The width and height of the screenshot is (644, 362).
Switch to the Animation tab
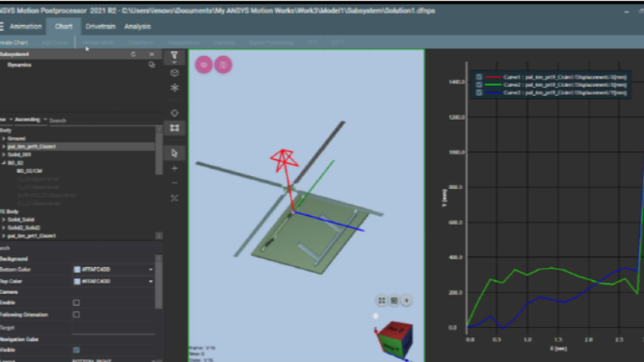click(25, 26)
